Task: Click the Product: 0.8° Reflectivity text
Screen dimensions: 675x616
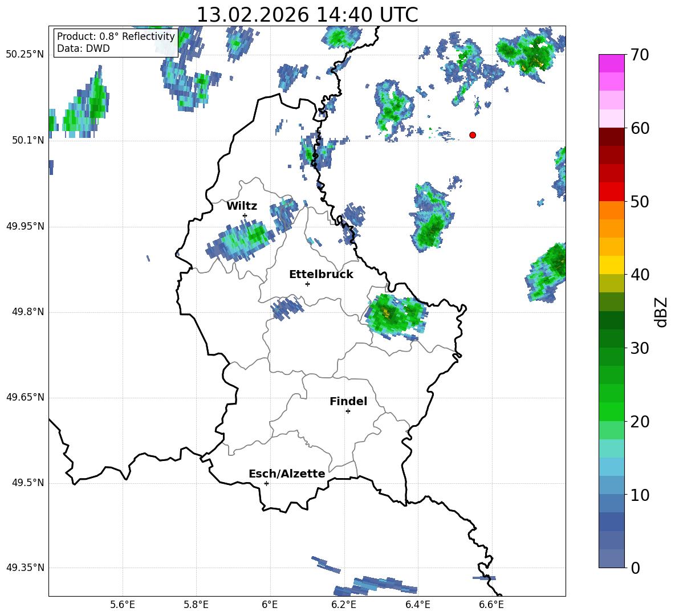Action: click(x=116, y=36)
